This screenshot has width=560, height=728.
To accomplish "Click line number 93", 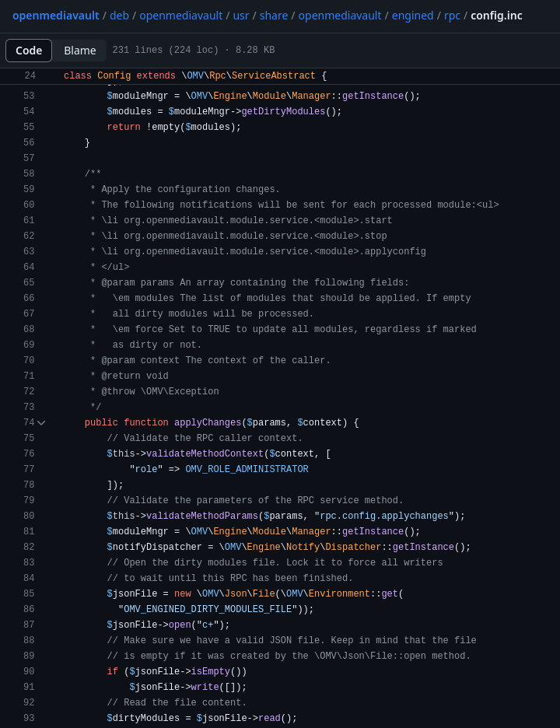I will 29,719.
